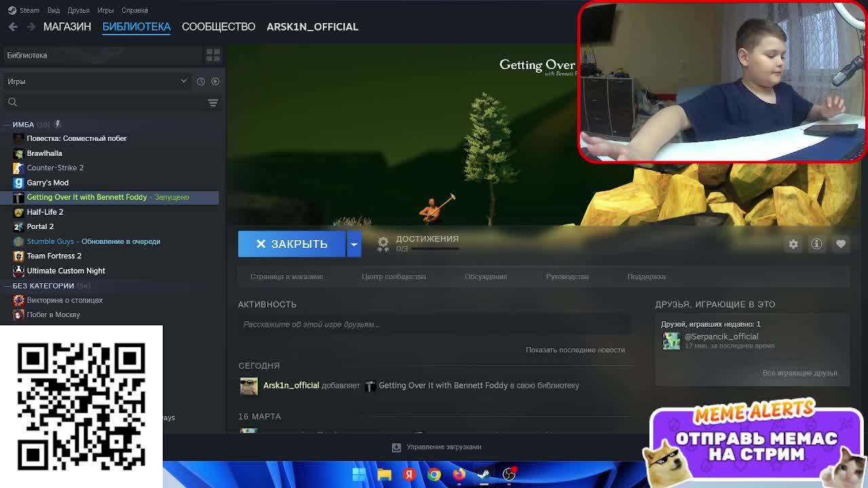
Task: Open Страница в магазине link
Action: 287,277
